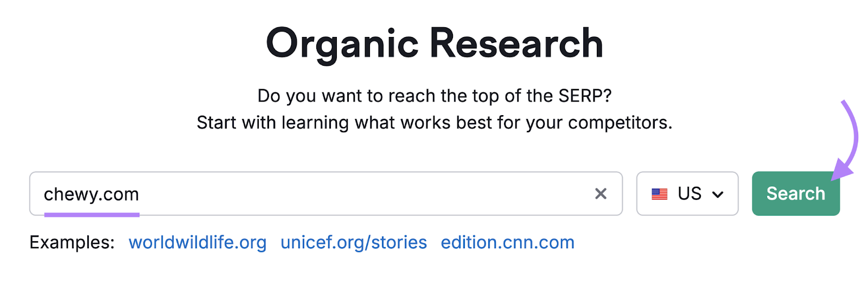
Task: Click the word Research in the heading
Action: [x=516, y=43]
